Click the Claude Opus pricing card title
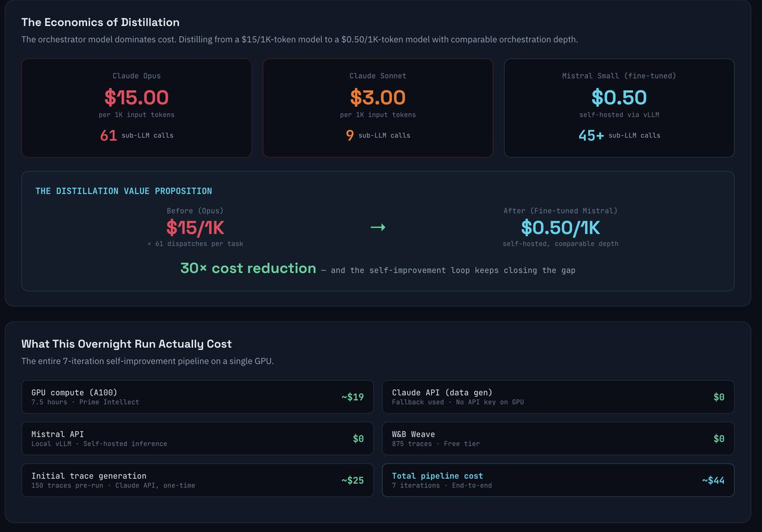Image resolution: width=762 pixels, height=532 pixels. coord(137,76)
